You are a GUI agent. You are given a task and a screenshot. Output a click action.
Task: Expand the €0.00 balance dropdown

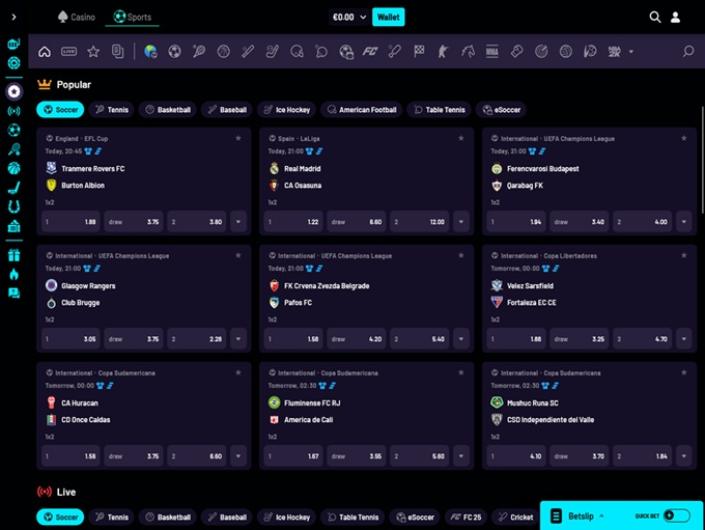[x=350, y=17]
